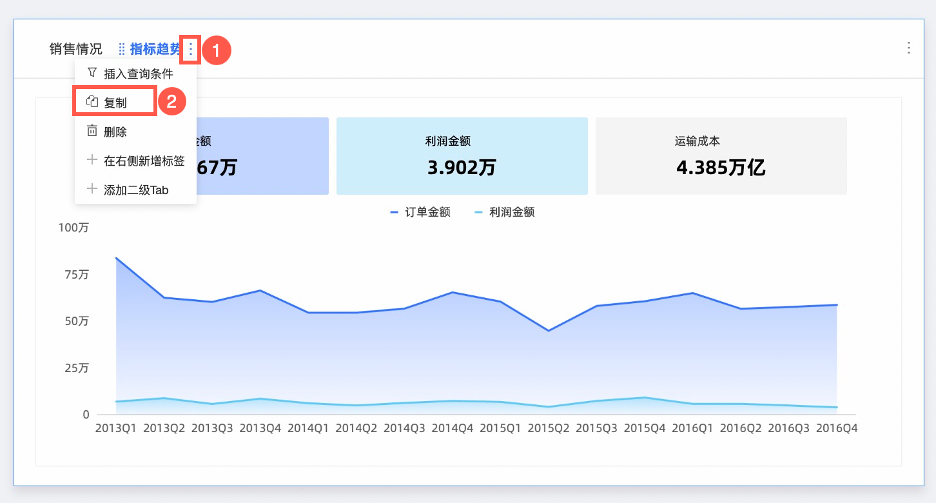Open the three-dot menu beside 指标趋势 tab

(x=191, y=49)
